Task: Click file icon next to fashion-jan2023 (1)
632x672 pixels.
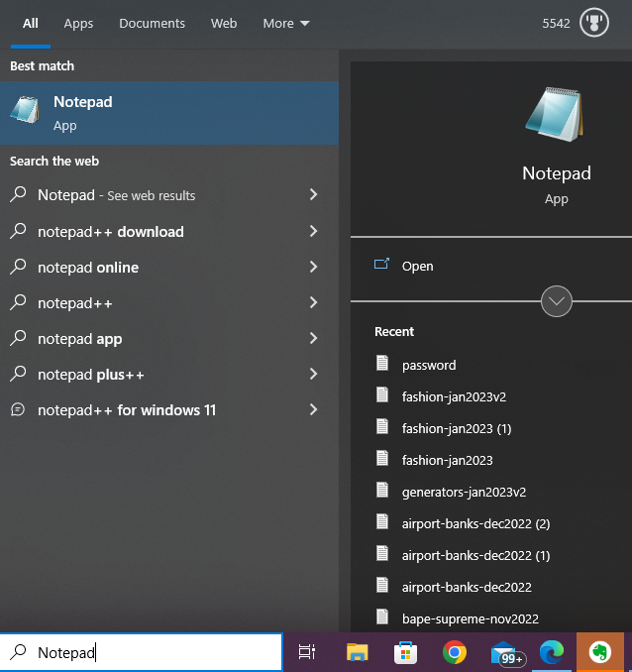Action: pyautogui.click(x=382, y=426)
